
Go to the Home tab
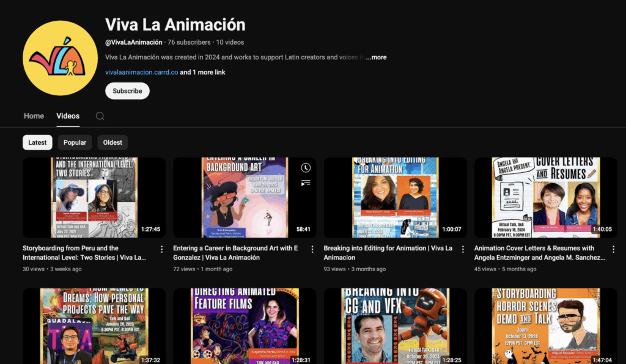(34, 116)
